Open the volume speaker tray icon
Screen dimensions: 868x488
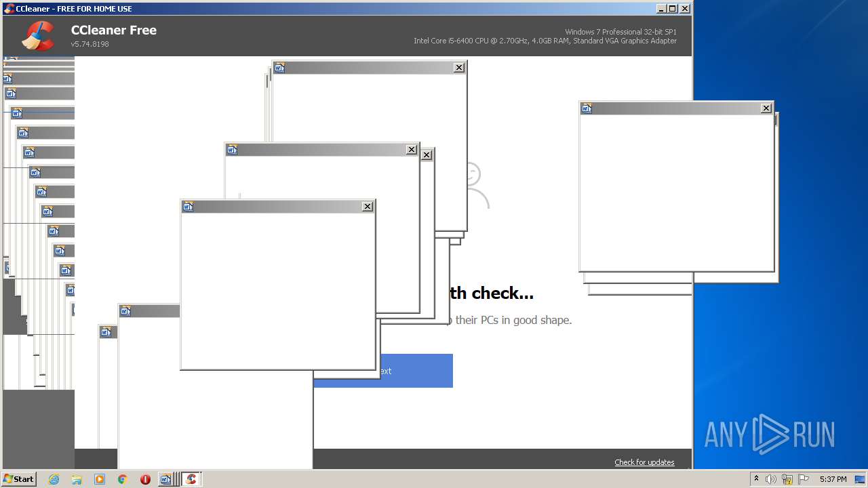771,479
